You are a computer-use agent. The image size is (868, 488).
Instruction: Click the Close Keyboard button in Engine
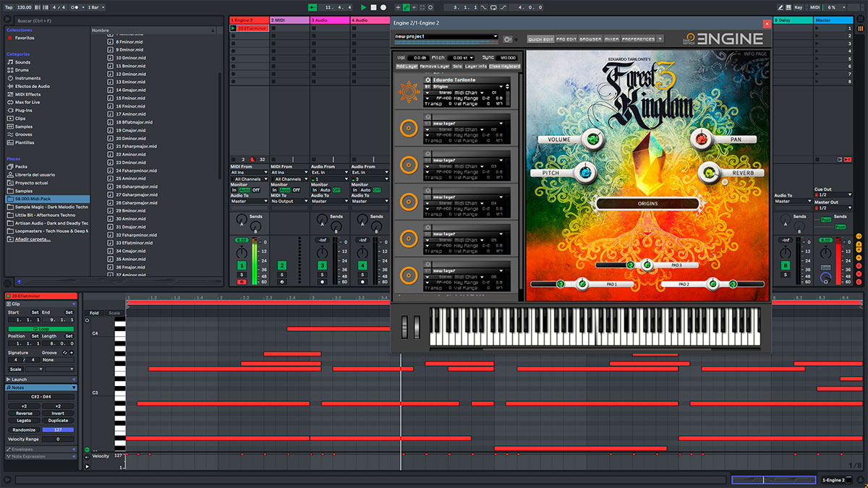505,66
